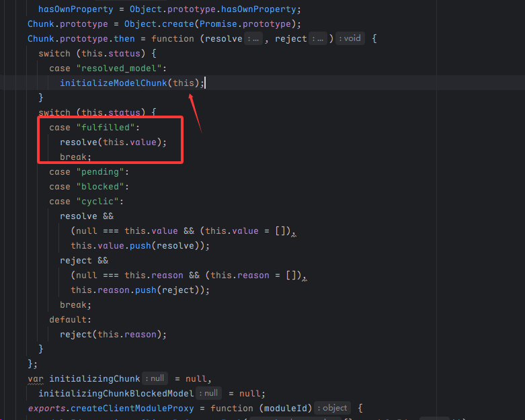Viewport: 525px width, 420px height.
Task: Click the reject(this.reason) call under default
Action: (112, 334)
